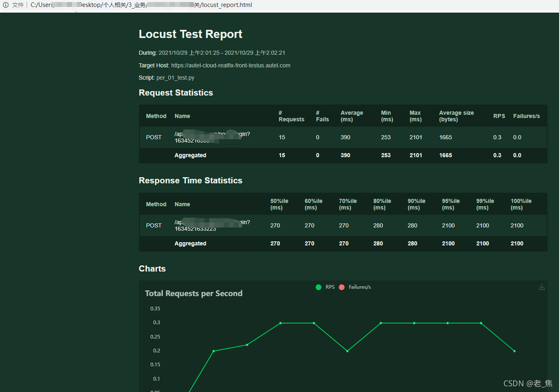Image resolution: width=559 pixels, height=392 pixels.
Task: Click the Max (ms) column header
Action: coord(416,116)
